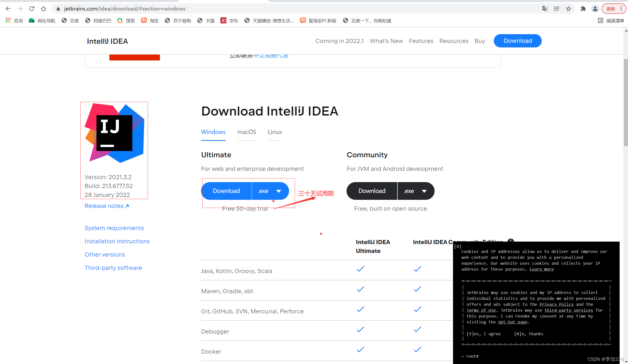Screen dimensions: 628x364
Task: Dismiss cookie notice with [X]
Action: pyautogui.click(x=458, y=247)
